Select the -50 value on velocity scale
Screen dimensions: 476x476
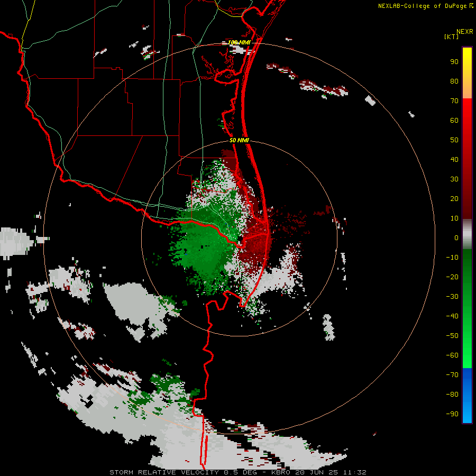[452, 336]
